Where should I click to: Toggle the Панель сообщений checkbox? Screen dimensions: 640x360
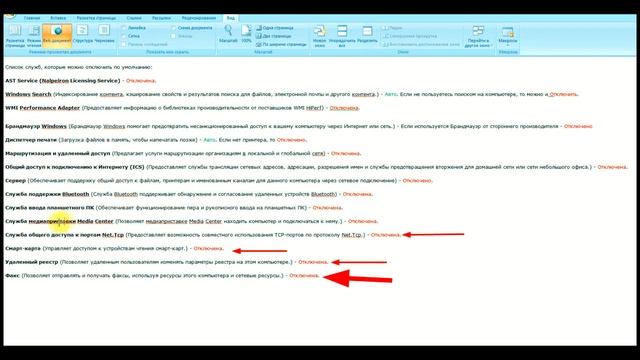124,44
